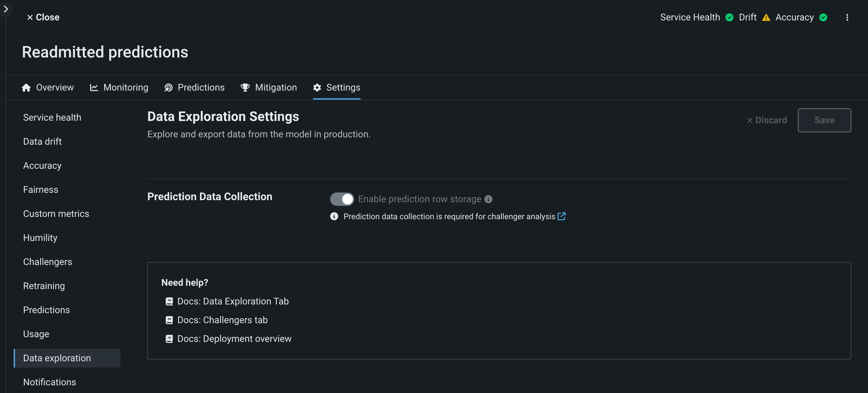Click the Settings gear icon
Image resolution: width=868 pixels, height=393 pixels.
click(x=317, y=88)
